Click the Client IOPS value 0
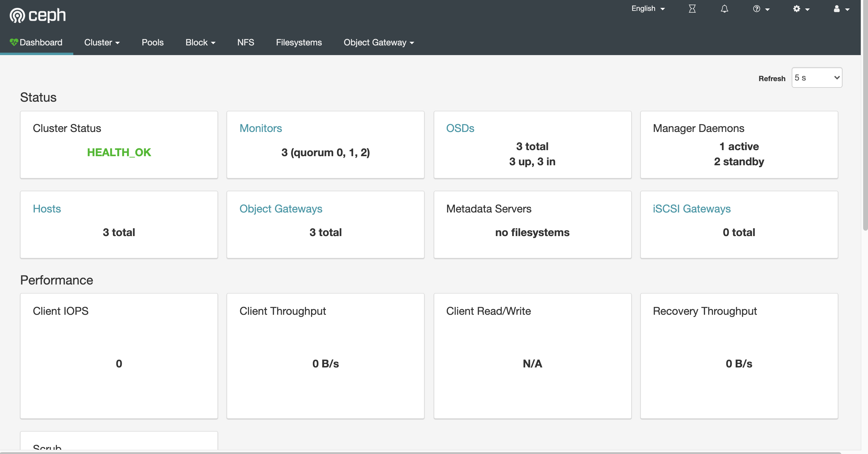 pyautogui.click(x=119, y=364)
